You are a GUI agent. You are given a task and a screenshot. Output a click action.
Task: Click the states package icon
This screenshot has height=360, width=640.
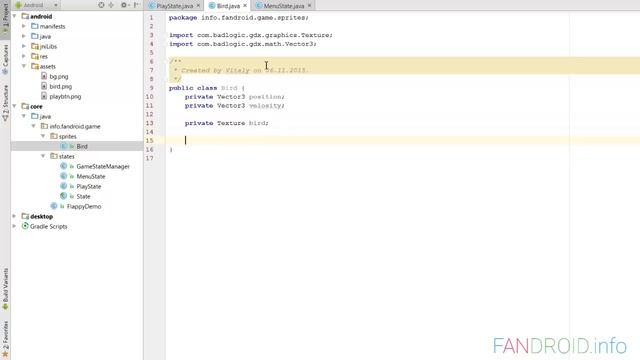(x=53, y=156)
